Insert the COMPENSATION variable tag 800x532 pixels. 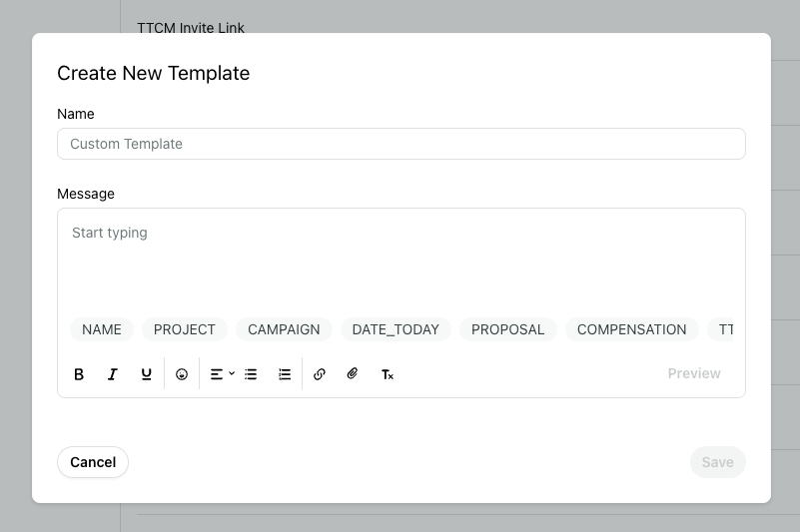[x=631, y=329]
